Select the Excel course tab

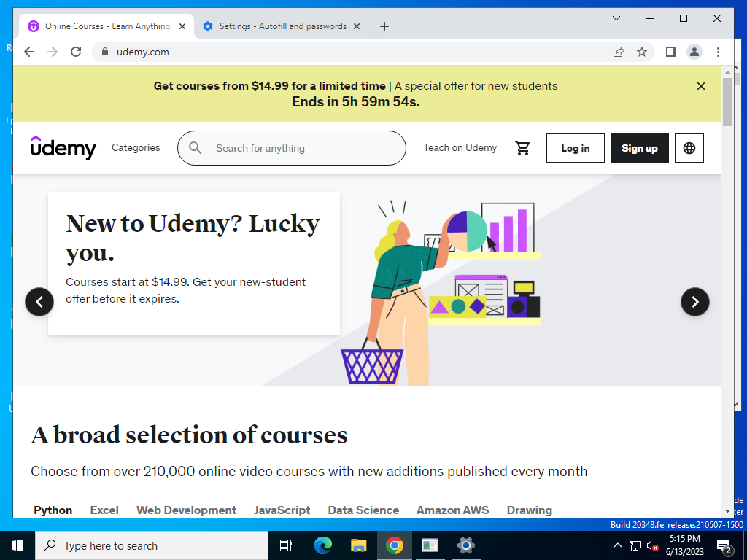[x=104, y=510]
